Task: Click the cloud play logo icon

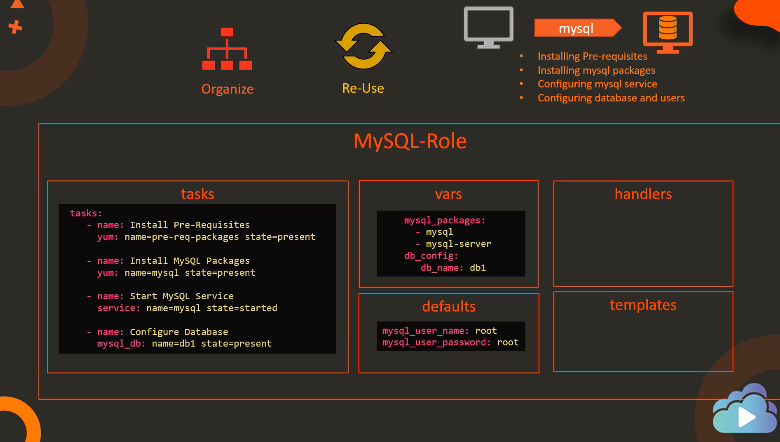Action: coord(745,408)
